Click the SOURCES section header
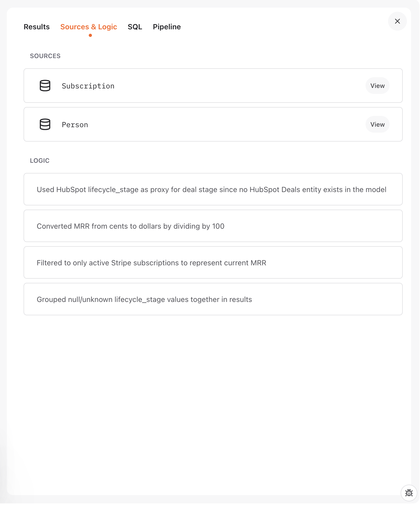This screenshot has height=505, width=420. [x=45, y=56]
